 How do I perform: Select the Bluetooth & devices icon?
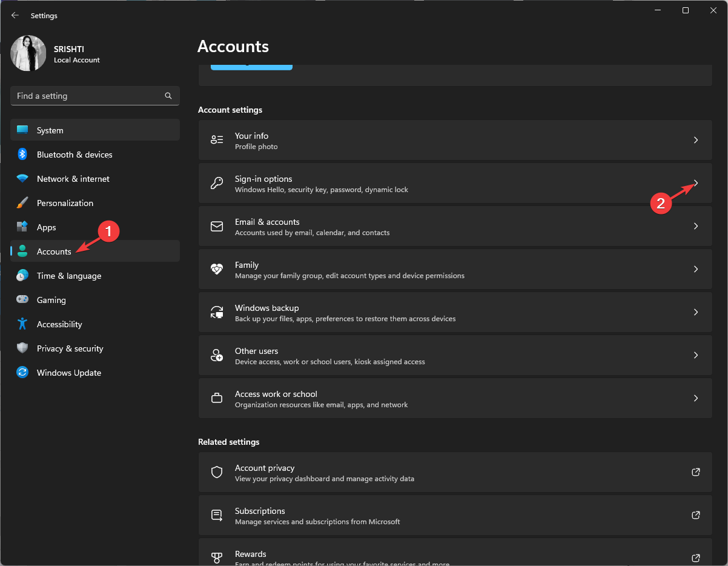click(x=22, y=155)
